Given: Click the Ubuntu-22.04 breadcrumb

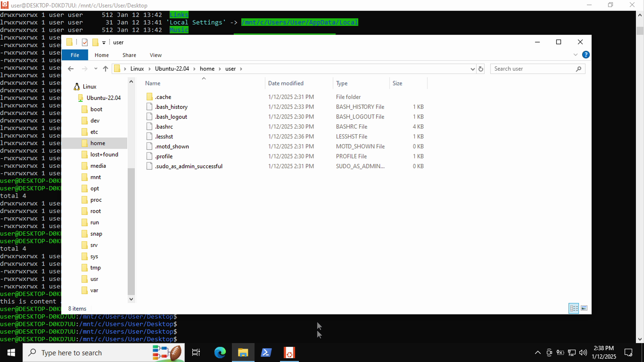Looking at the screenshot, I should click(x=172, y=69).
